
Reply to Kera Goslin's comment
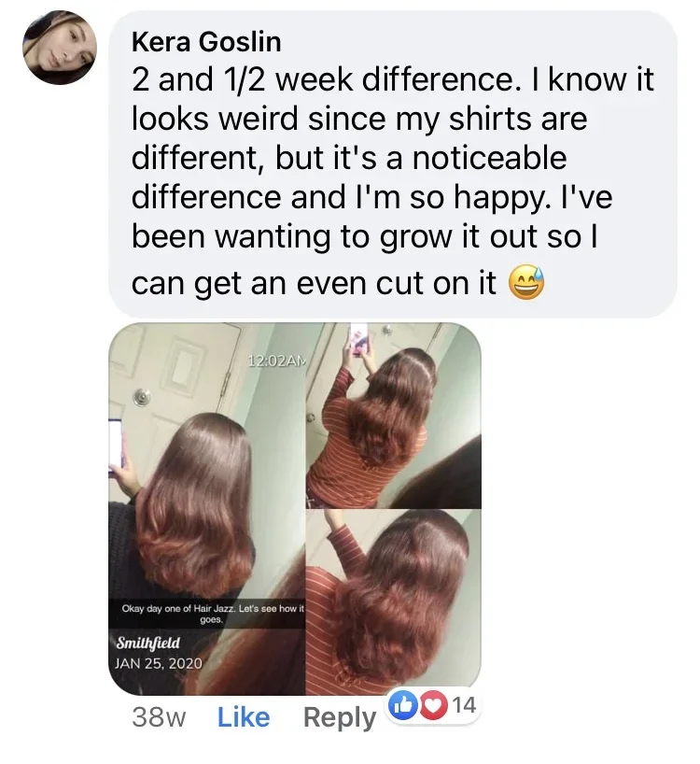point(340,717)
